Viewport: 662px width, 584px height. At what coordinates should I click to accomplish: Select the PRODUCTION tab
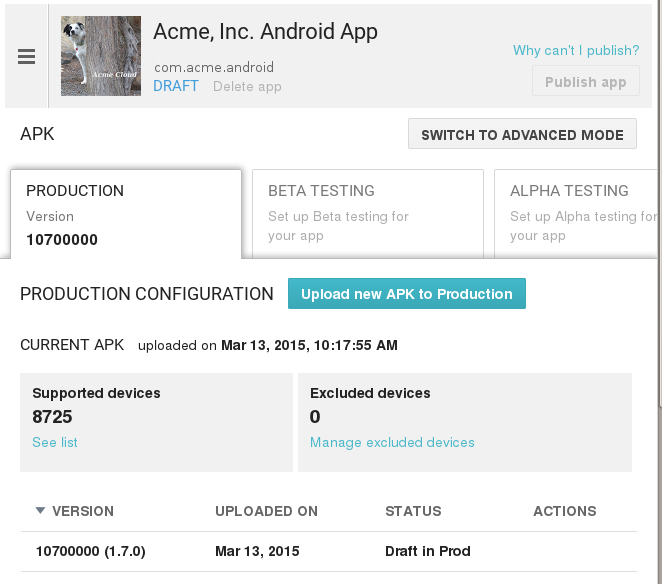(x=126, y=213)
